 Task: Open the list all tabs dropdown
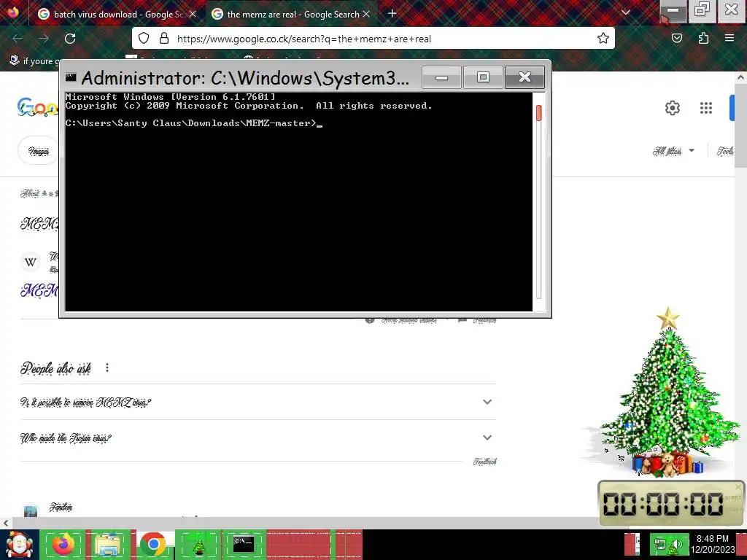tap(626, 13)
